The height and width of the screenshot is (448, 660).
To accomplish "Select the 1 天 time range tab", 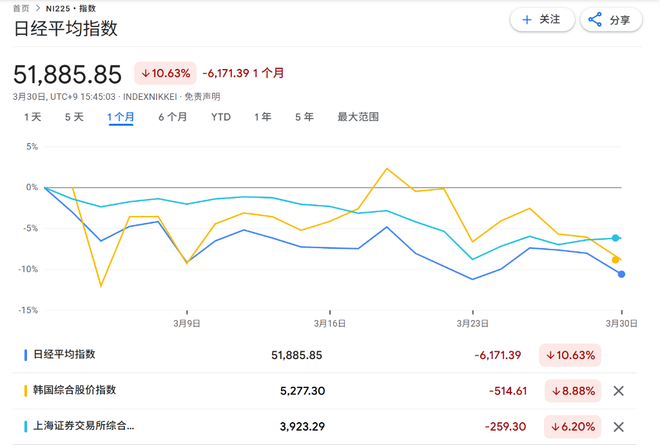I will [x=33, y=117].
